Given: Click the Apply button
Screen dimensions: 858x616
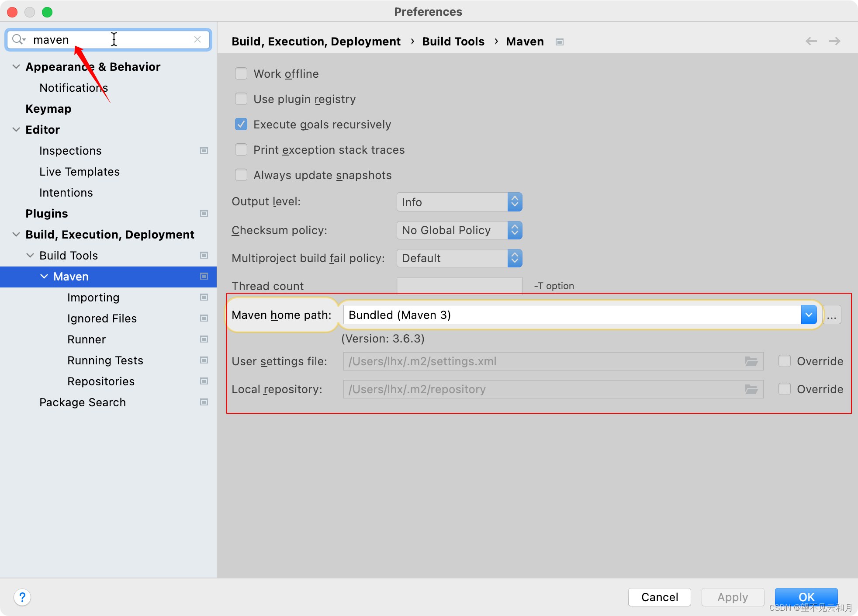Looking at the screenshot, I should point(733,597).
